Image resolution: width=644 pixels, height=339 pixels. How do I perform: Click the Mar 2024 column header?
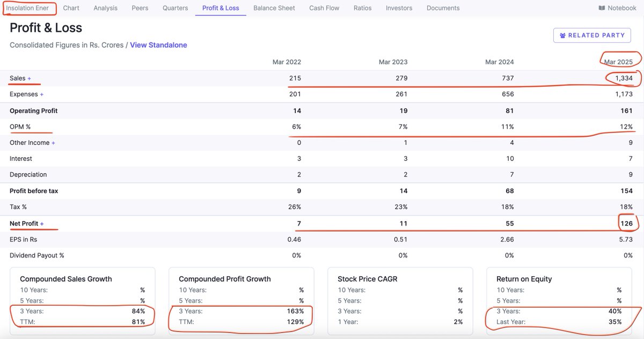tap(500, 62)
